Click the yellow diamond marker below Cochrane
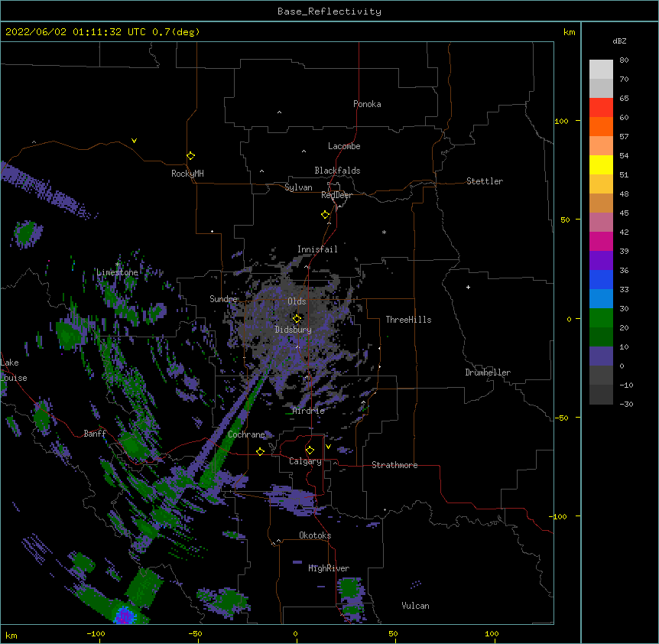659x644 pixels. click(x=260, y=451)
